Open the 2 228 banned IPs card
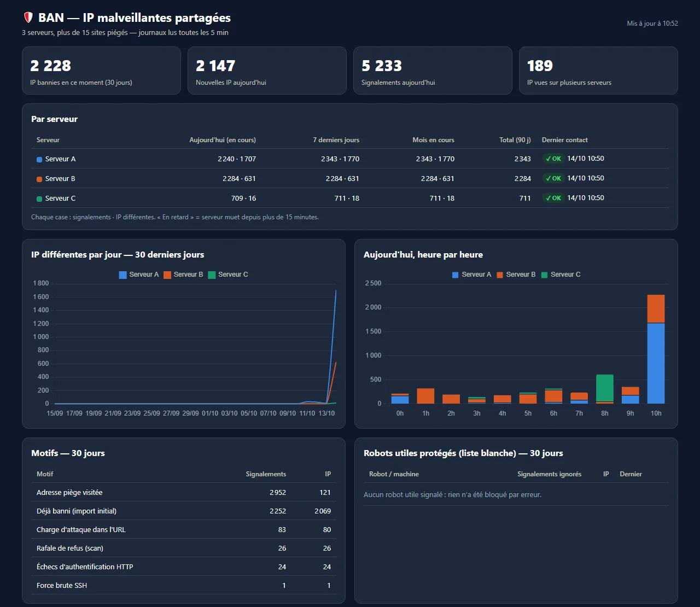Screen dimensions: 700x607 (x=101, y=71)
